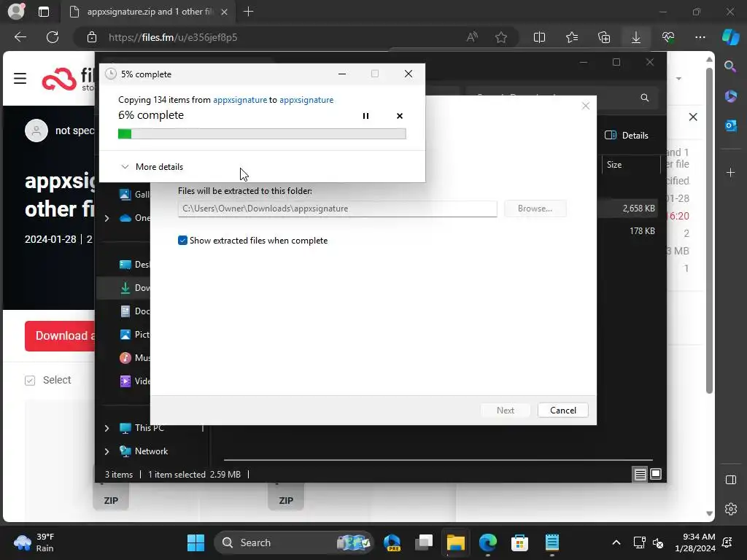747x560 pixels.
Task: Click Cancel in the extract wizard
Action: [562, 410]
